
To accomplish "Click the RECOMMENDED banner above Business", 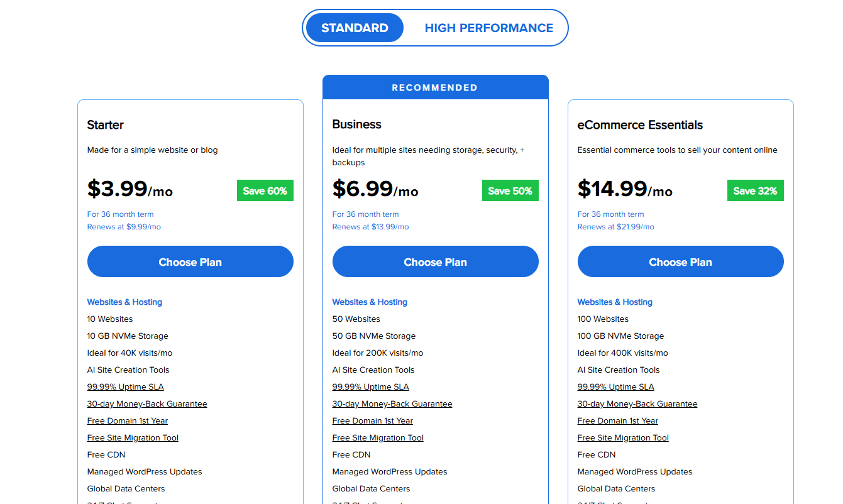I will click(x=435, y=87).
